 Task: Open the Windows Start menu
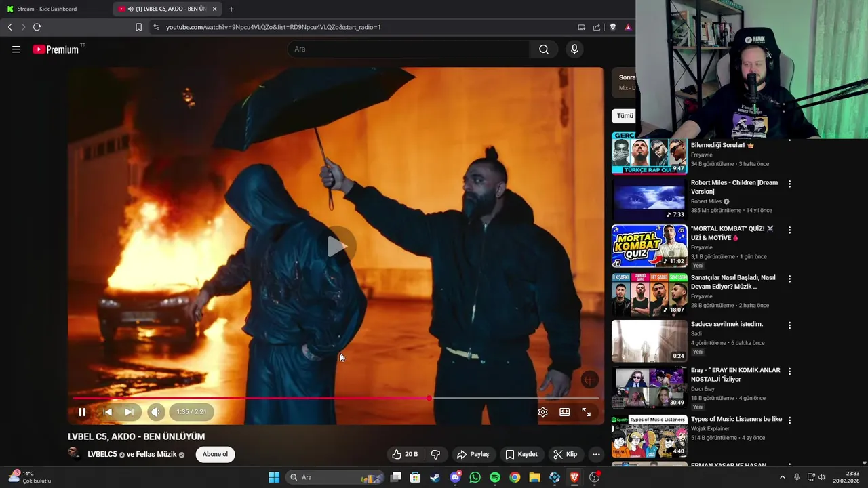click(x=274, y=477)
